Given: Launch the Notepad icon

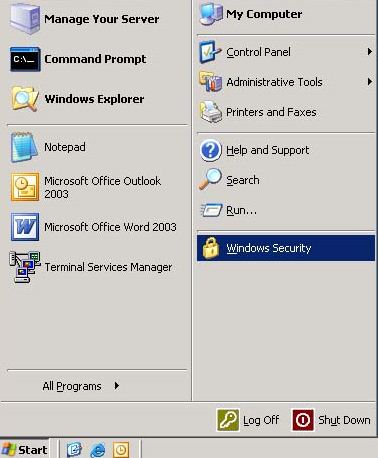Looking at the screenshot, I should [24, 147].
